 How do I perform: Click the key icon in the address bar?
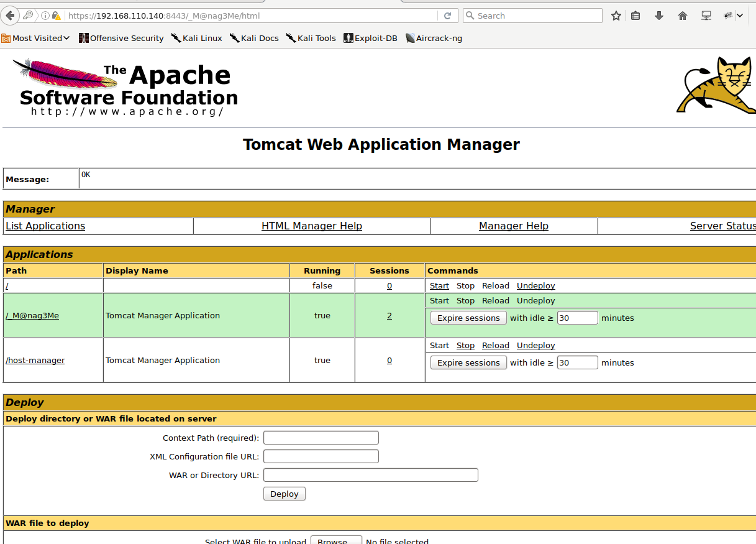pos(28,16)
